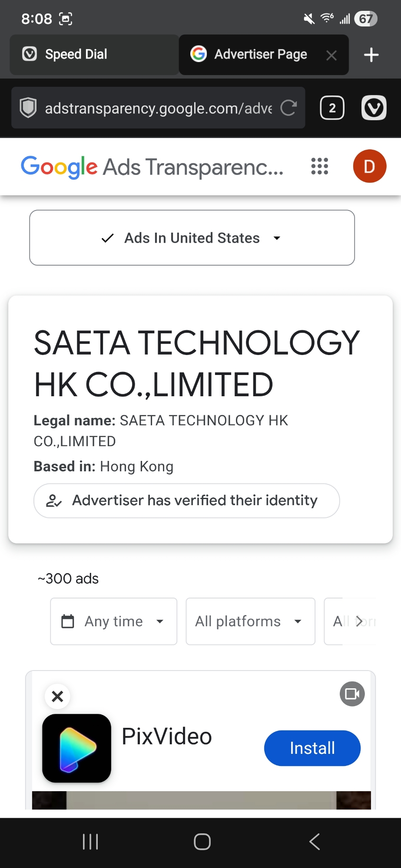The width and height of the screenshot is (401, 868).
Task: Focus the adstransparency.google.com address field
Action: tap(158, 108)
